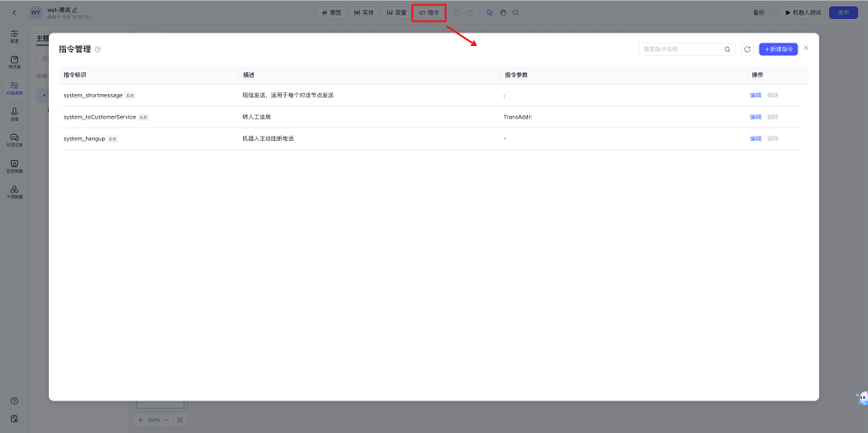
Task: Open 语音 in the left sidebar
Action: click(14, 114)
